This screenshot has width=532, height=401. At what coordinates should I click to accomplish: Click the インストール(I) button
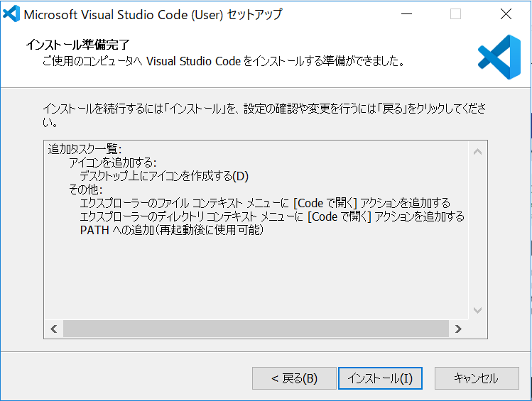380,378
